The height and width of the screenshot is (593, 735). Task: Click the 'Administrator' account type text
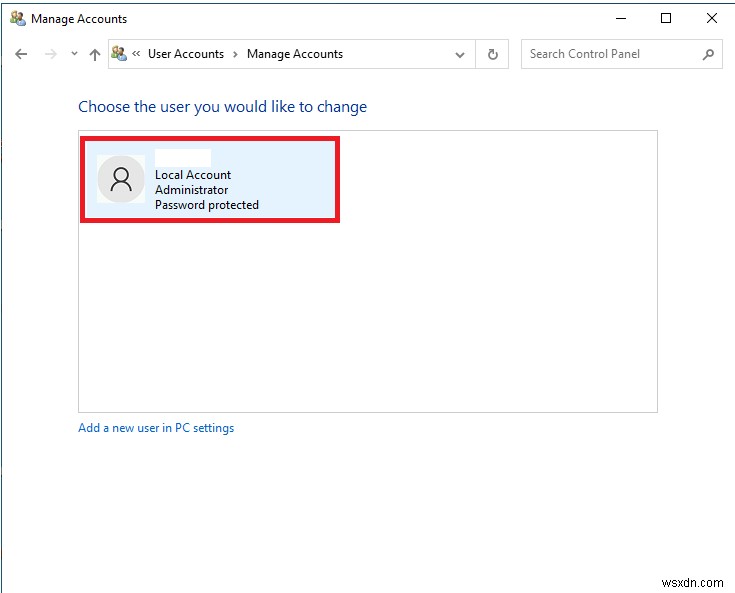point(192,190)
